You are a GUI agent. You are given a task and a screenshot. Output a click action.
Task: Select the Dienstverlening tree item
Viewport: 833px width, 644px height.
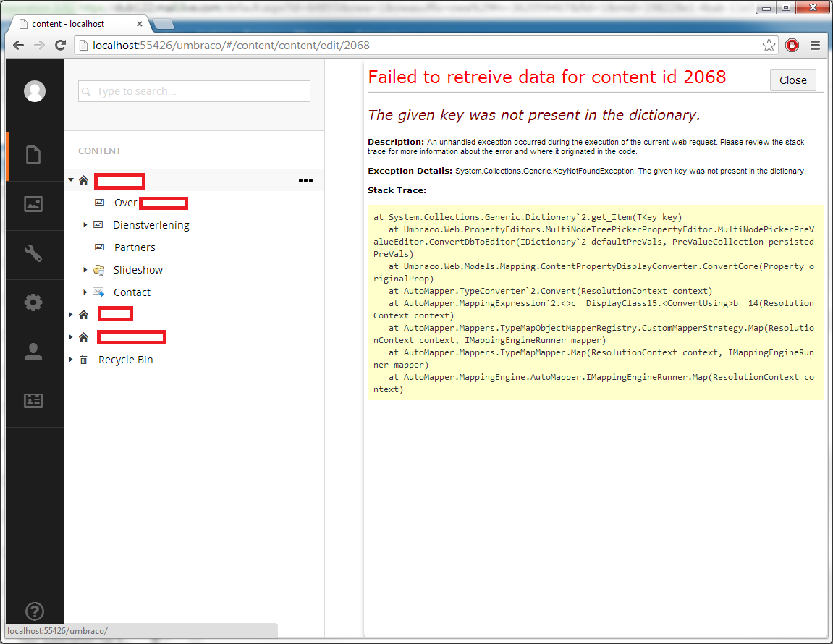pos(151,225)
